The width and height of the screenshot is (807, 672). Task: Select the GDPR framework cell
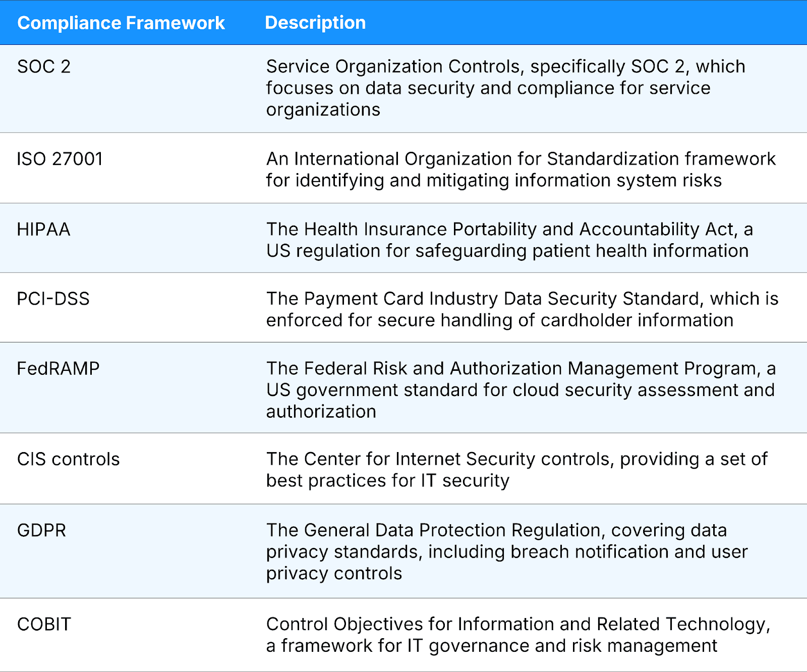[41, 530]
